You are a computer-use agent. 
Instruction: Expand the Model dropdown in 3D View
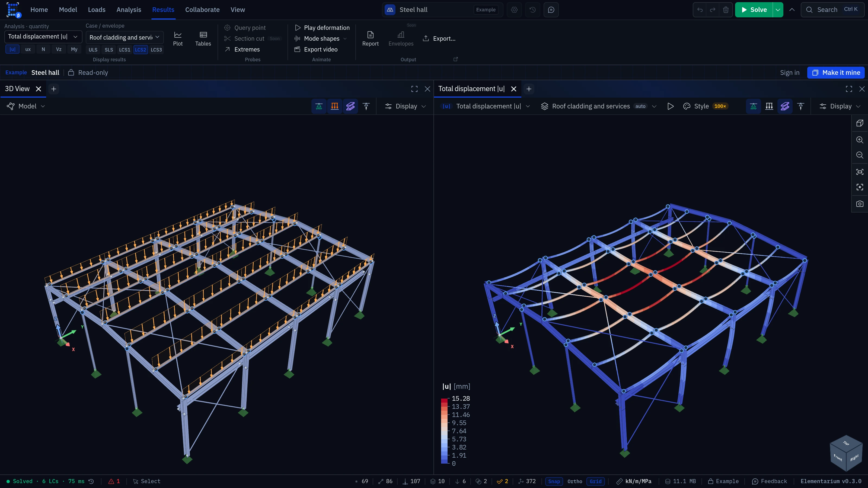pyautogui.click(x=26, y=107)
